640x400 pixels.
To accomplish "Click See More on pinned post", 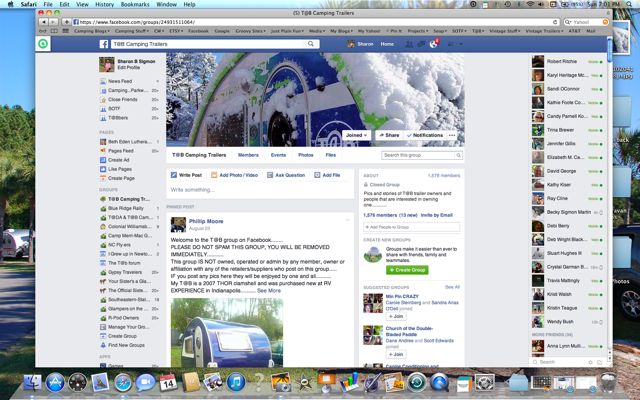I will point(269,291).
